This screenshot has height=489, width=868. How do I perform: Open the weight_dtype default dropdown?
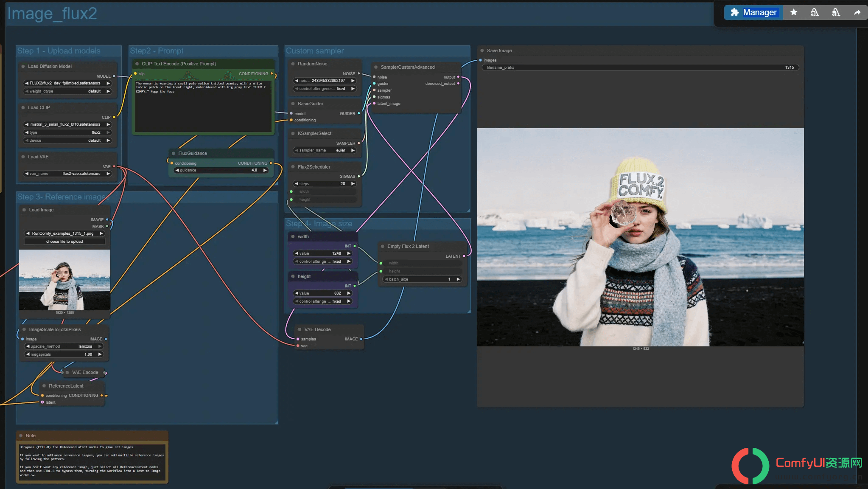(x=67, y=91)
